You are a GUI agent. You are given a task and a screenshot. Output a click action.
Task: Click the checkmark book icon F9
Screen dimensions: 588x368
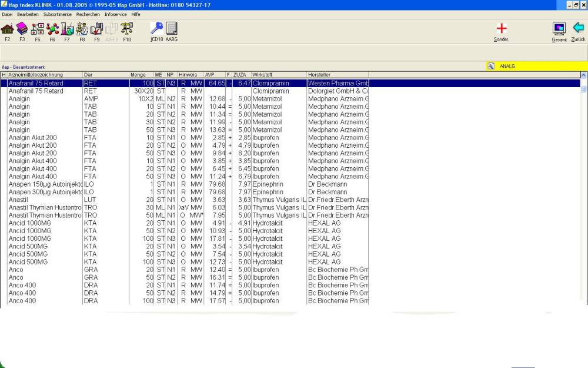[97, 29]
